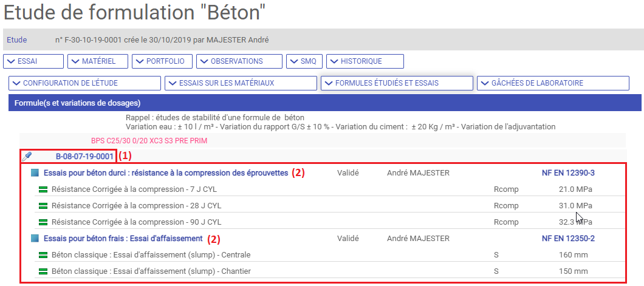Click André MAJESTER on the béton durci row
Viewport: 644px width, 286px height.
pyautogui.click(x=418, y=173)
